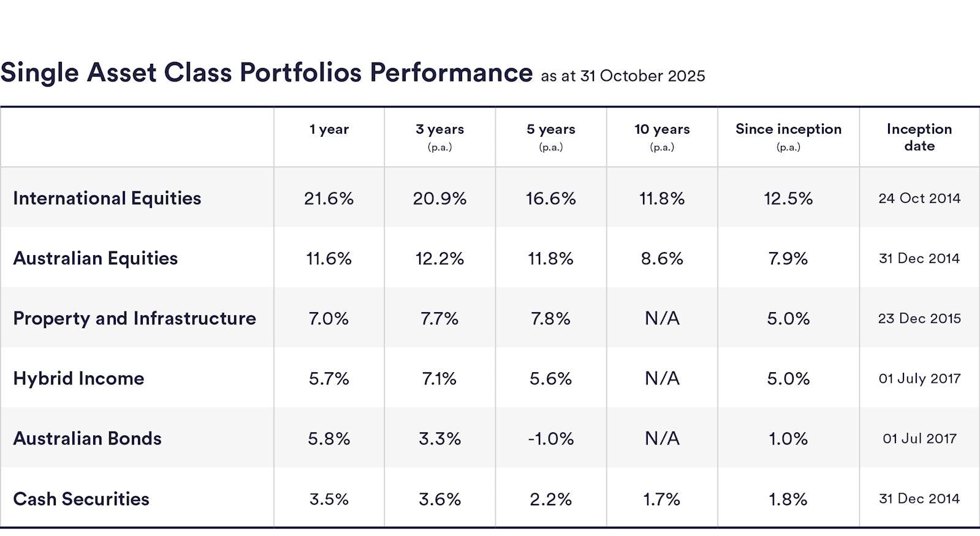Click the Property and Infrastructure row label
This screenshot has height=536, width=980.
coord(134,318)
